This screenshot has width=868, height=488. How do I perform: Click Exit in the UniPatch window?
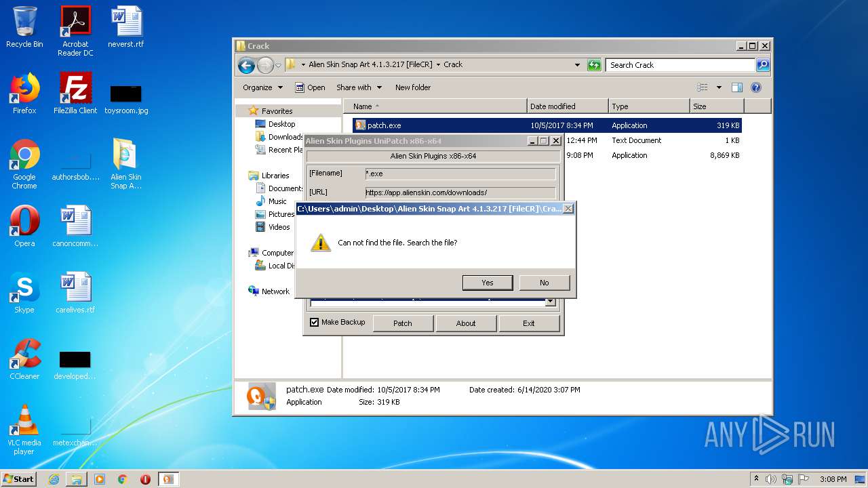[529, 323]
